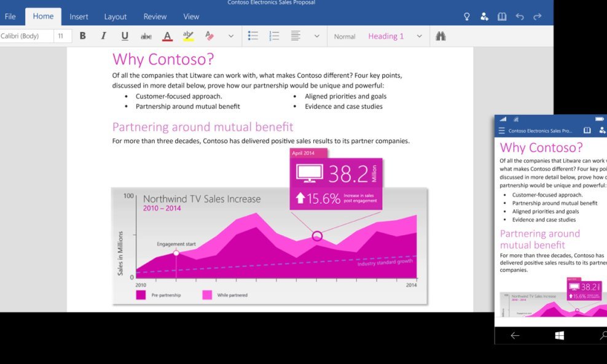Viewport: 607px width, 364px height.
Task: Click the "Engagement start" chart label
Action: (x=176, y=244)
